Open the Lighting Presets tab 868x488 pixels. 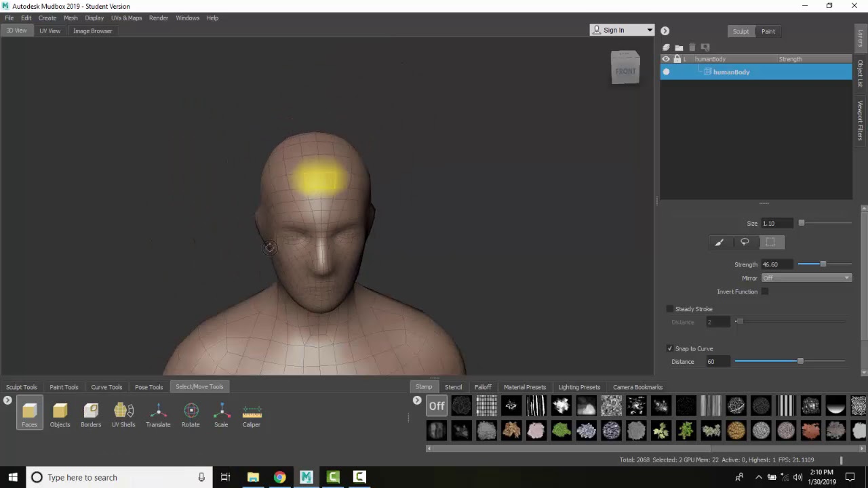click(x=579, y=387)
